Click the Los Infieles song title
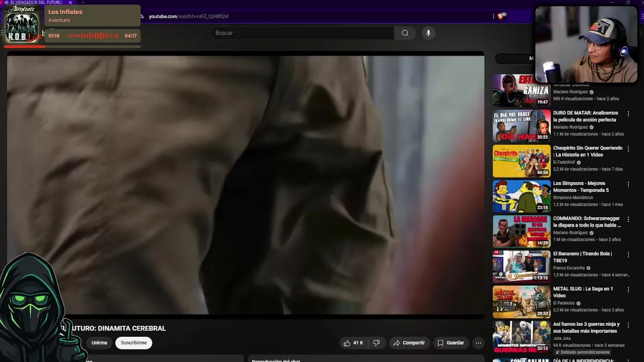 65,12
